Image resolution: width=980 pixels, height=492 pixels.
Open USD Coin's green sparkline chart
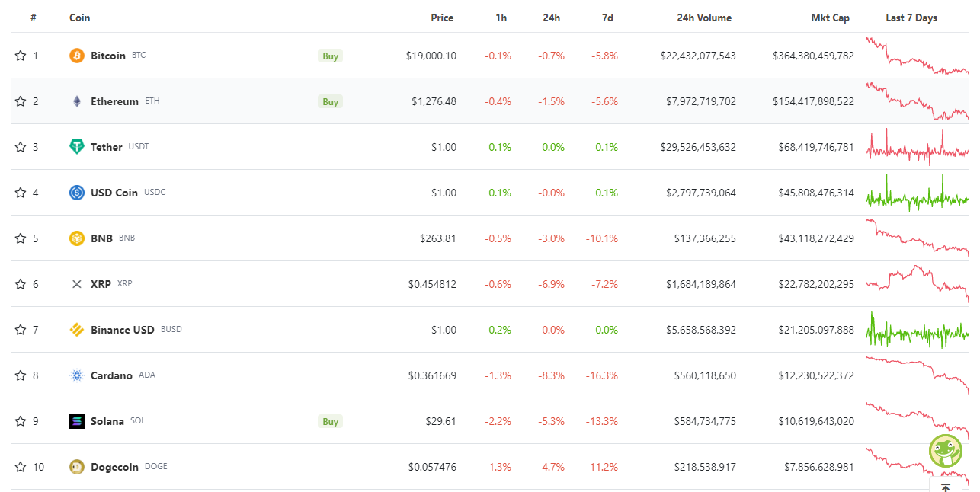pyautogui.click(x=918, y=193)
